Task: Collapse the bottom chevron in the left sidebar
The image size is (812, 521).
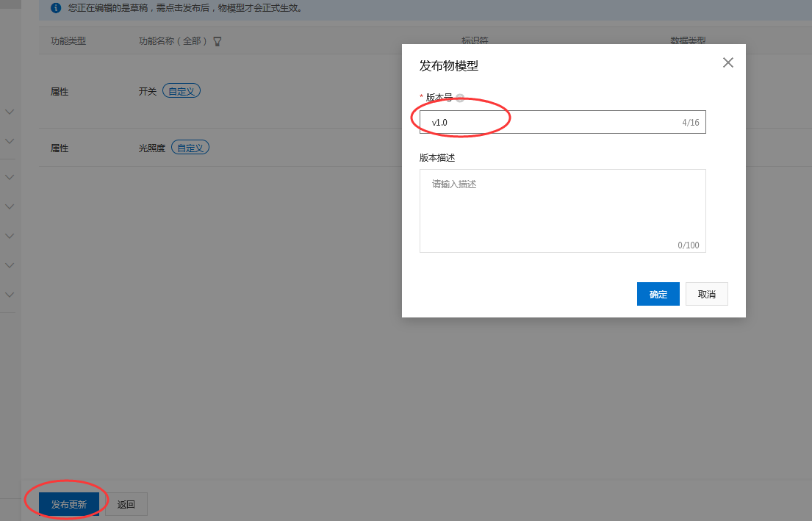Action: tap(9, 295)
